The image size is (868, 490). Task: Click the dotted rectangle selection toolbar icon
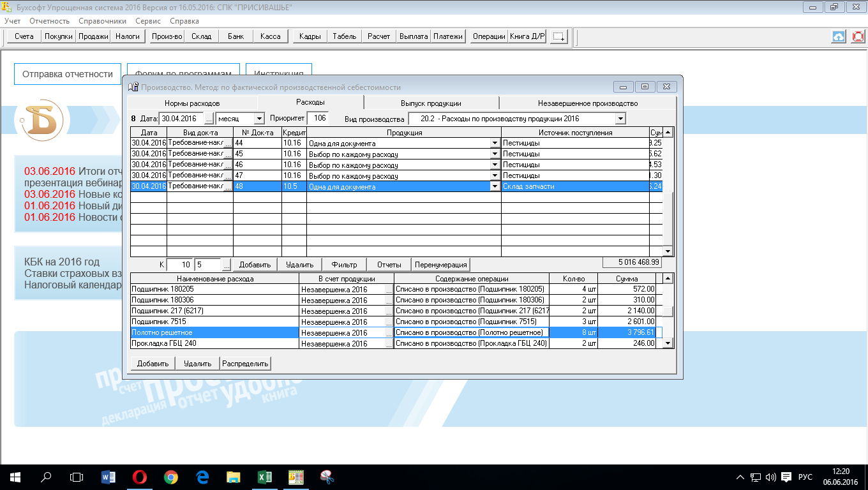click(558, 36)
